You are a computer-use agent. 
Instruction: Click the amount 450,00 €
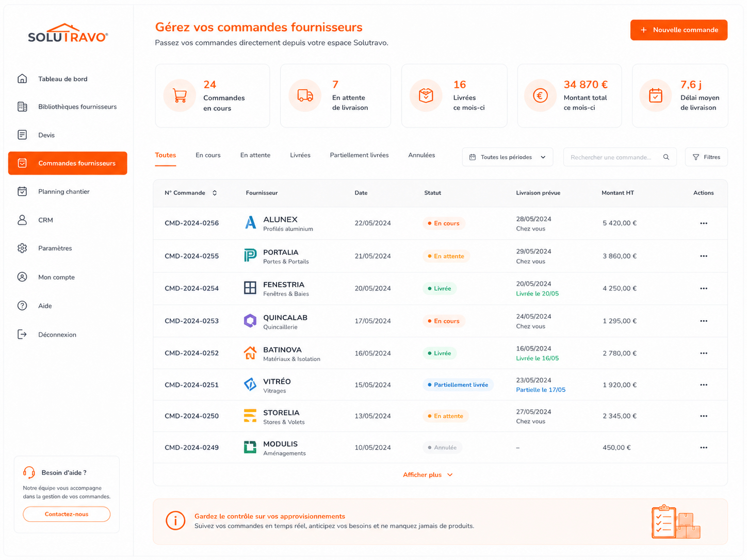pos(616,448)
